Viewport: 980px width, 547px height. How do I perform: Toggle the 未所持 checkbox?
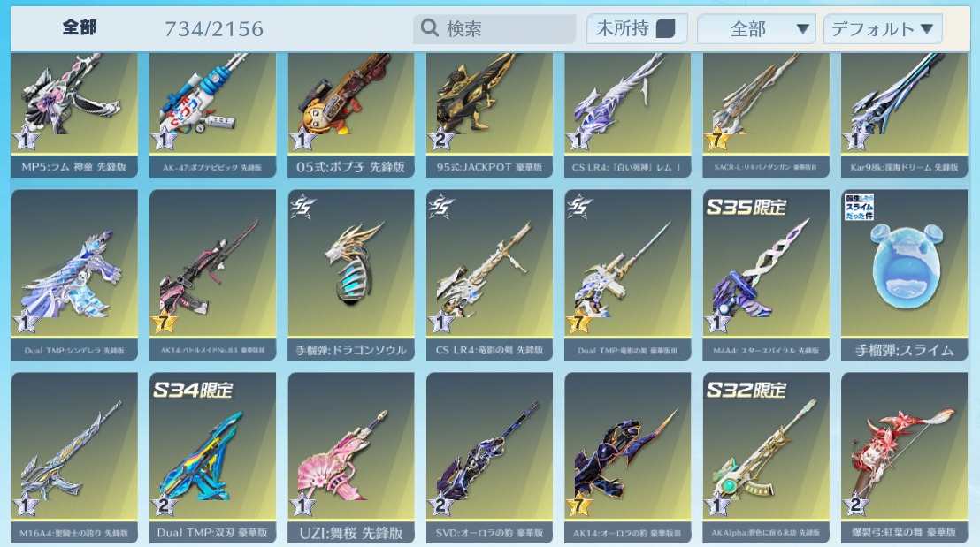pyautogui.click(x=666, y=29)
